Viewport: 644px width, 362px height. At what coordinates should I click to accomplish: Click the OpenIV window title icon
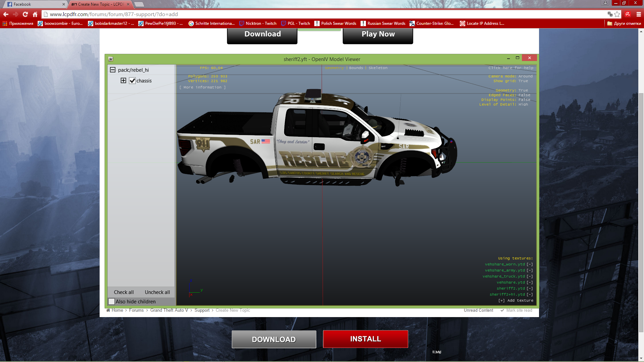(x=111, y=59)
